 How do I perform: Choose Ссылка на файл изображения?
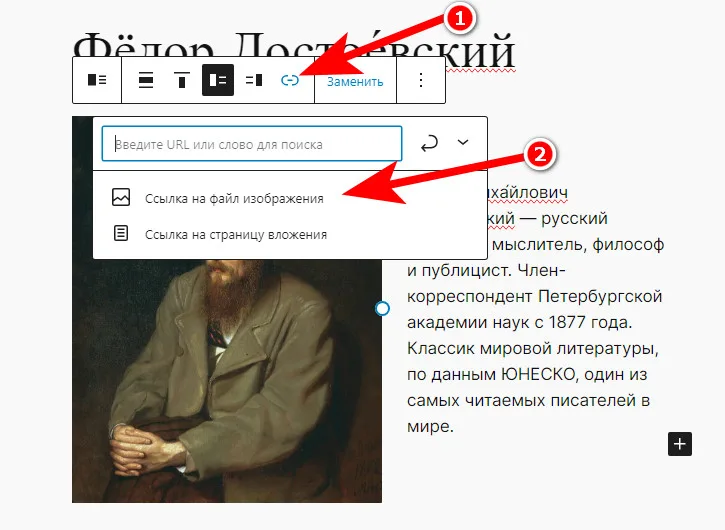coord(234,198)
